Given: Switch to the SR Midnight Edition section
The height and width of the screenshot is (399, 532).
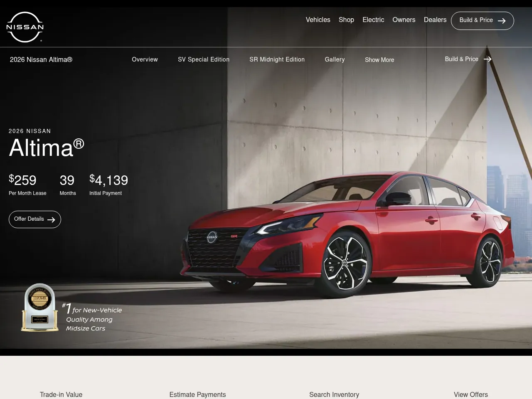Looking at the screenshot, I should coord(277,59).
